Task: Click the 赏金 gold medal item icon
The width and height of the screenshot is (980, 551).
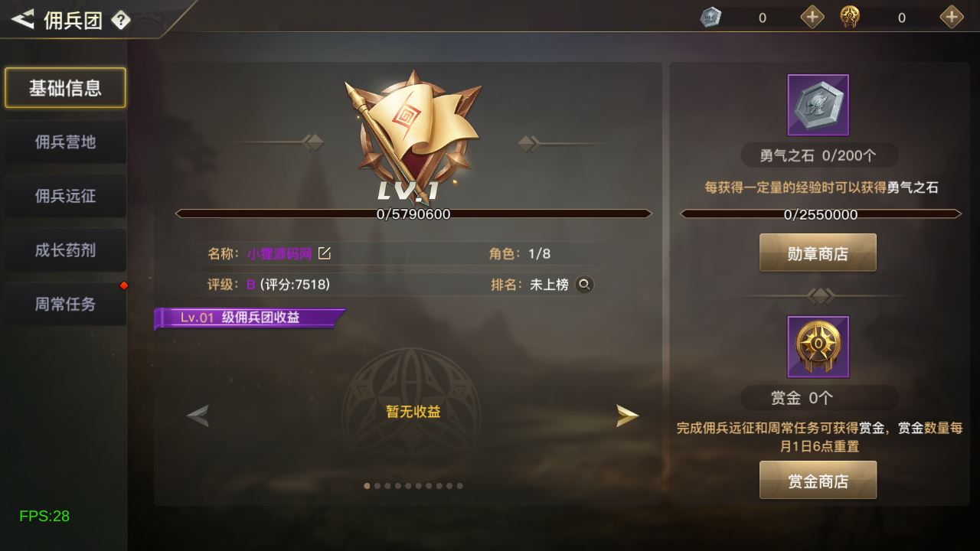Action: tap(818, 347)
